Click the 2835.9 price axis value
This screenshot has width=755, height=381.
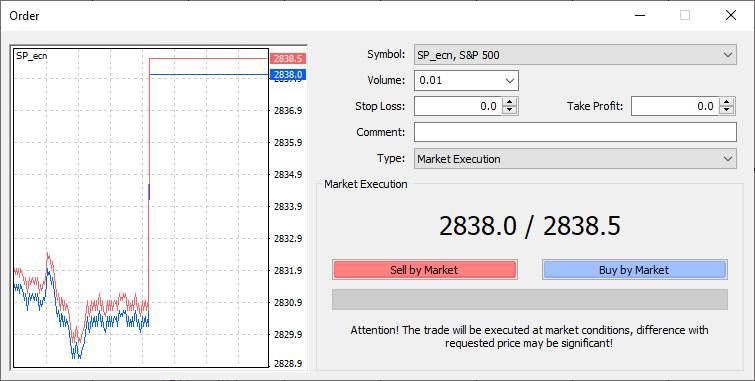pos(288,143)
